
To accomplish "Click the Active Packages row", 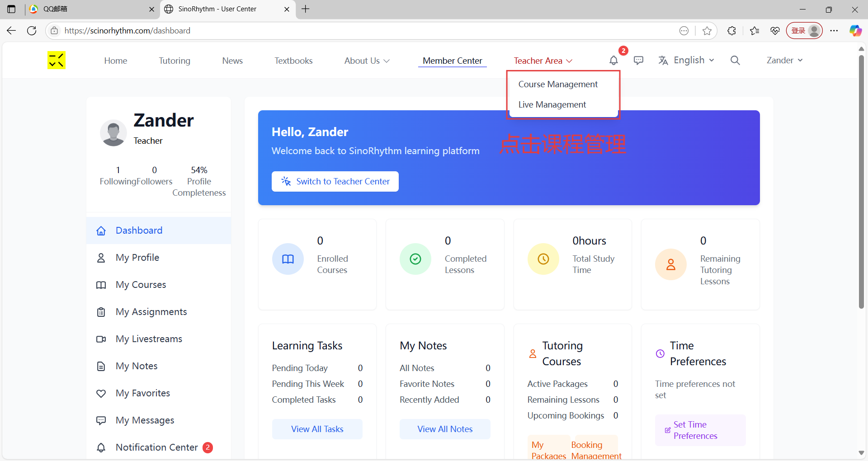I will tap(573, 384).
